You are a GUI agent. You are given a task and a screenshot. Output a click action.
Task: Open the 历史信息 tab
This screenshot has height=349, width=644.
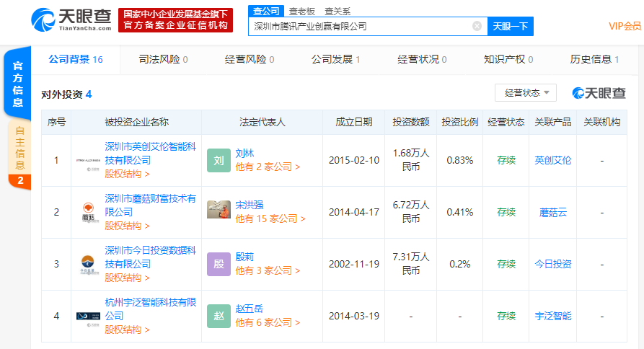click(595, 60)
